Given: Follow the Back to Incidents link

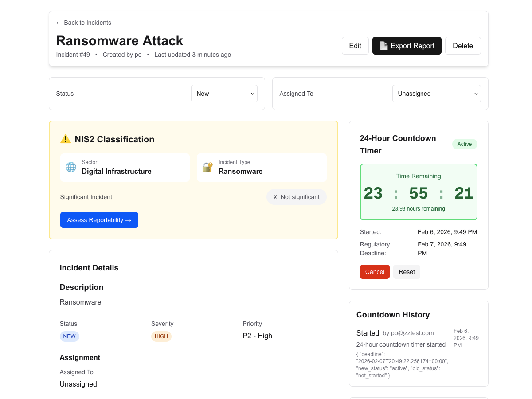Looking at the screenshot, I should coord(83,23).
